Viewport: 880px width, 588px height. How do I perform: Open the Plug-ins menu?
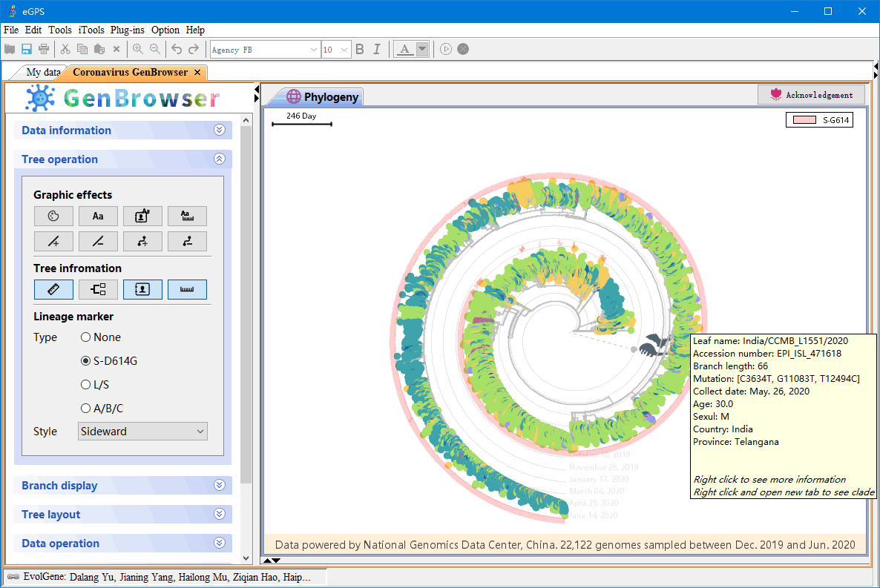point(127,30)
